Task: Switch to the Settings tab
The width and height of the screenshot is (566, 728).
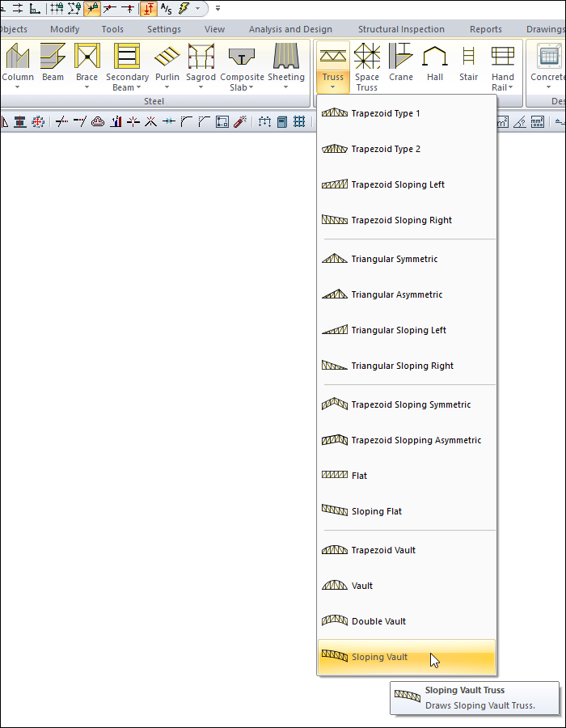Action: click(164, 29)
